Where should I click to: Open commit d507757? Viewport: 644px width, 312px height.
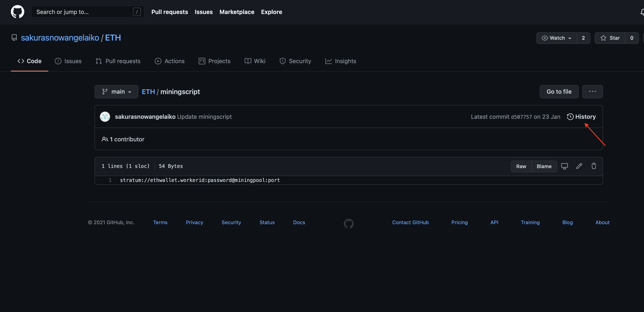click(x=521, y=117)
